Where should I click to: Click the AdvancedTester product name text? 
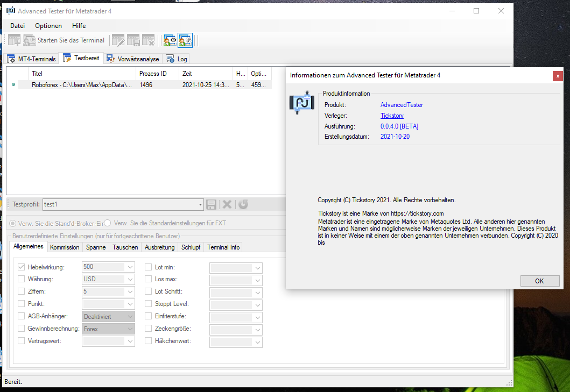pyautogui.click(x=402, y=105)
